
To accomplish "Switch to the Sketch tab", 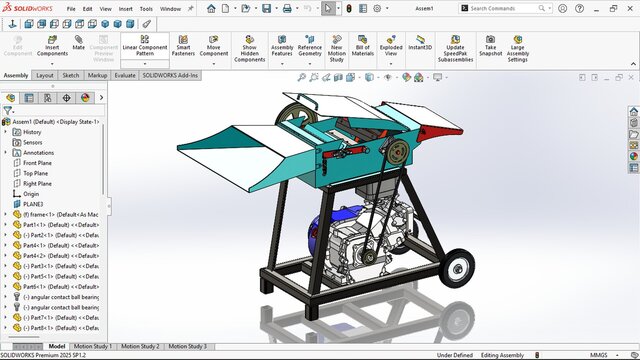I will (71, 76).
